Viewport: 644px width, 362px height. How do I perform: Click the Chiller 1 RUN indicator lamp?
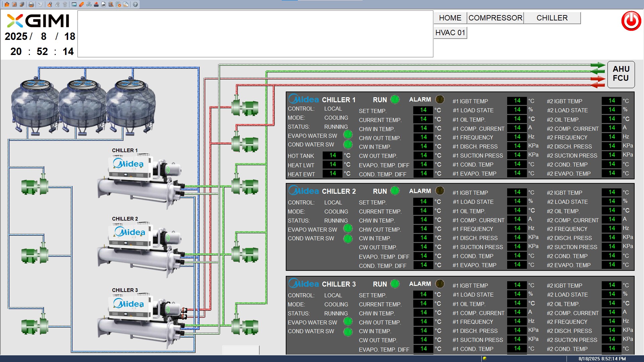(395, 100)
